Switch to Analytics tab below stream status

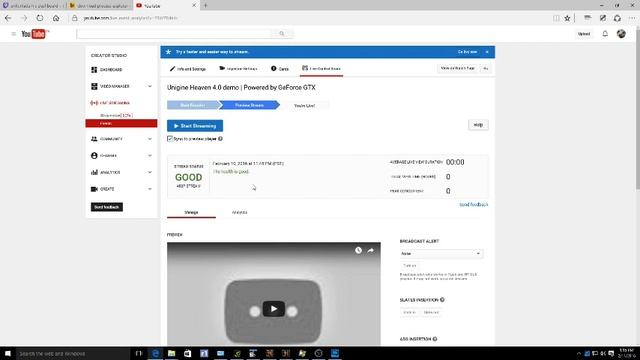(x=240, y=213)
